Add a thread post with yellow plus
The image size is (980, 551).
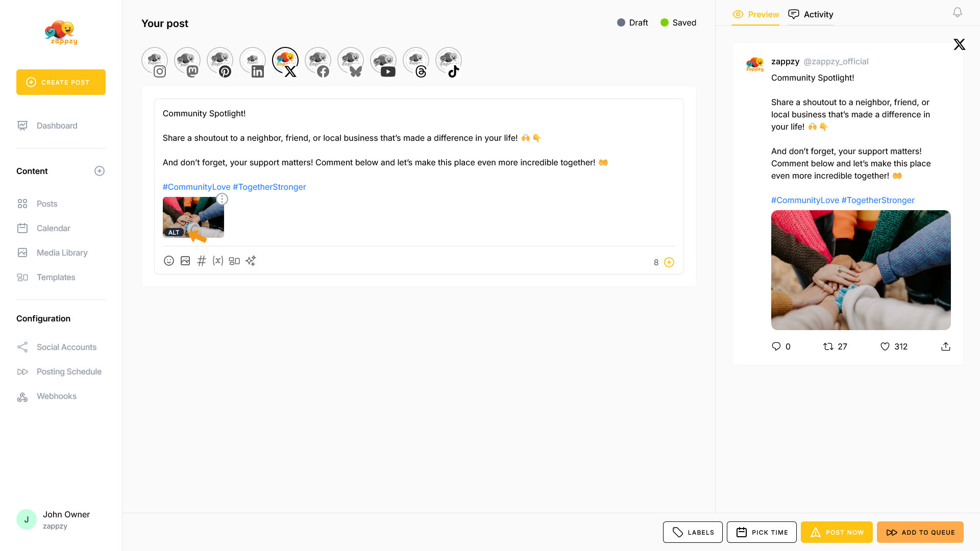pyautogui.click(x=669, y=262)
